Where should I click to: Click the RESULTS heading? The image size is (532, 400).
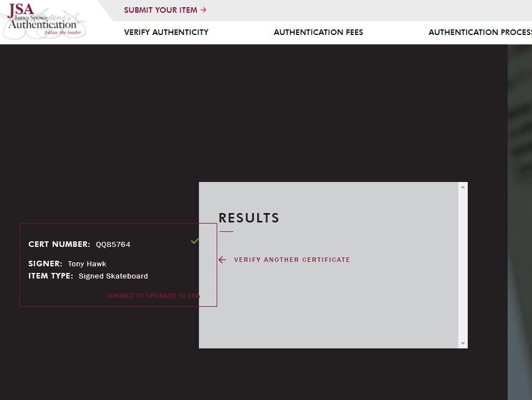pyautogui.click(x=249, y=218)
